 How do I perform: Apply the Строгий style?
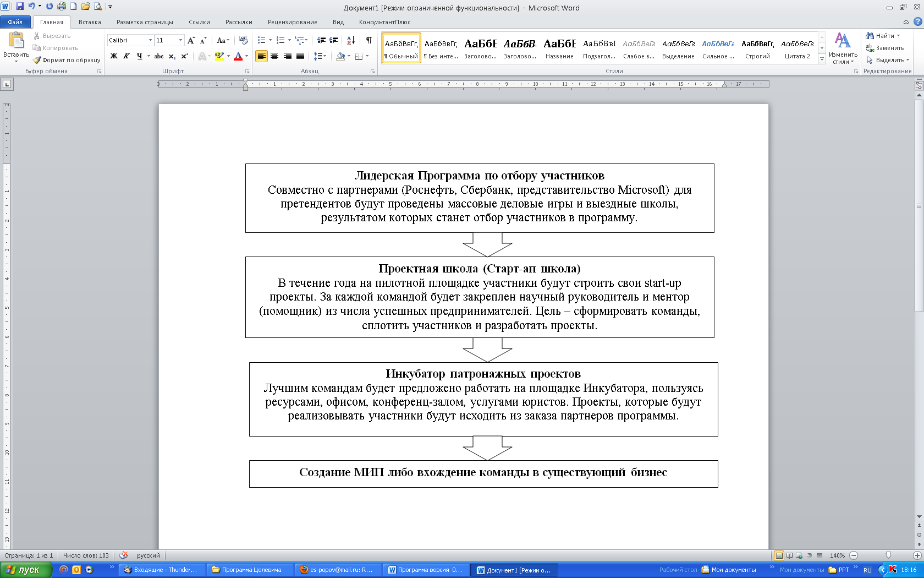click(757, 48)
